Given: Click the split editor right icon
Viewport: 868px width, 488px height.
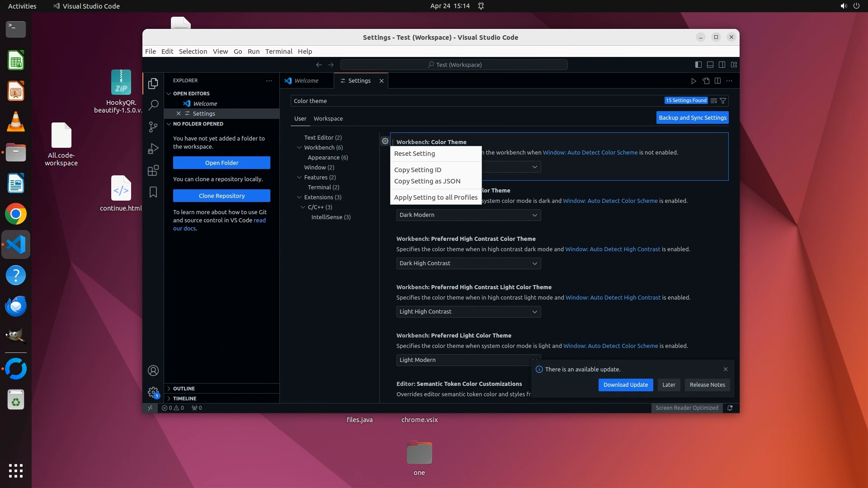Looking at the screenshot, I should point(717,81).
